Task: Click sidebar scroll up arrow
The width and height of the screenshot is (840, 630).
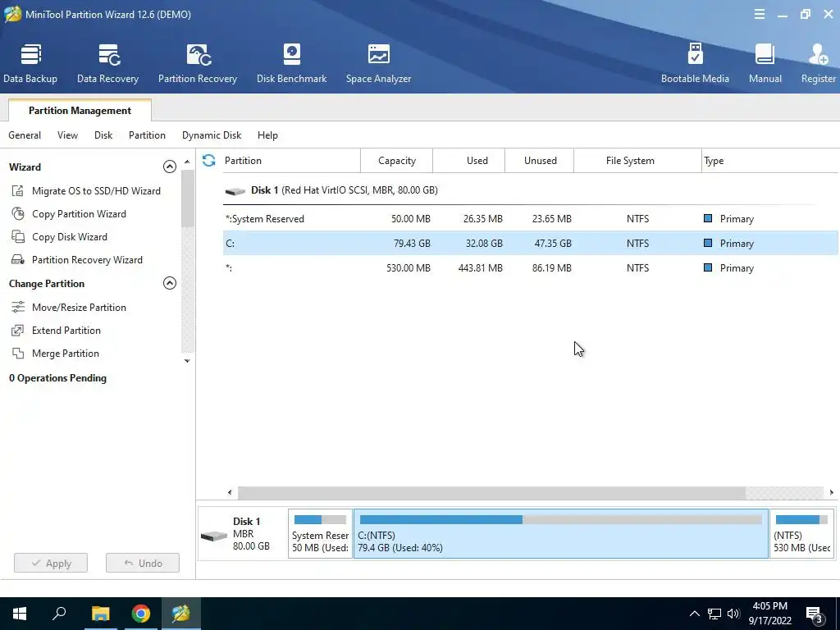Action: 187,162
